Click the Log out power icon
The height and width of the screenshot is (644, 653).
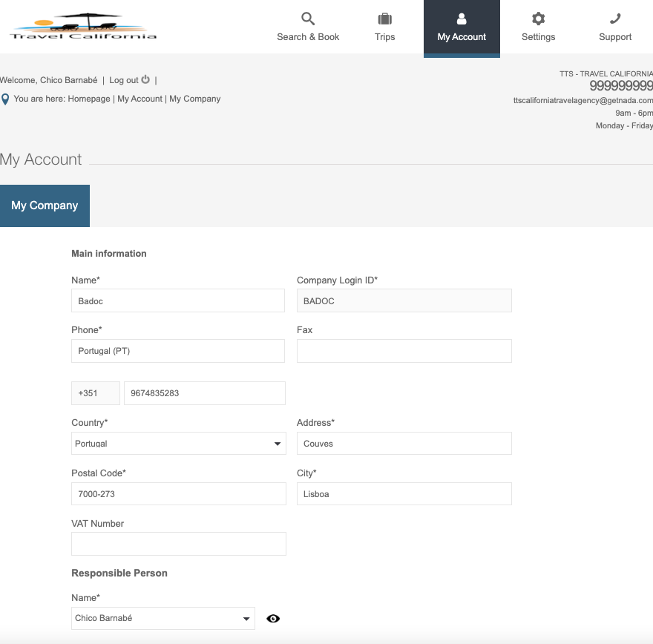[x=145, y=80]
